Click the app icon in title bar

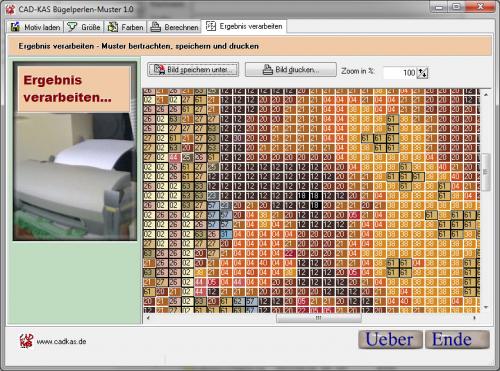pos(10,9)
